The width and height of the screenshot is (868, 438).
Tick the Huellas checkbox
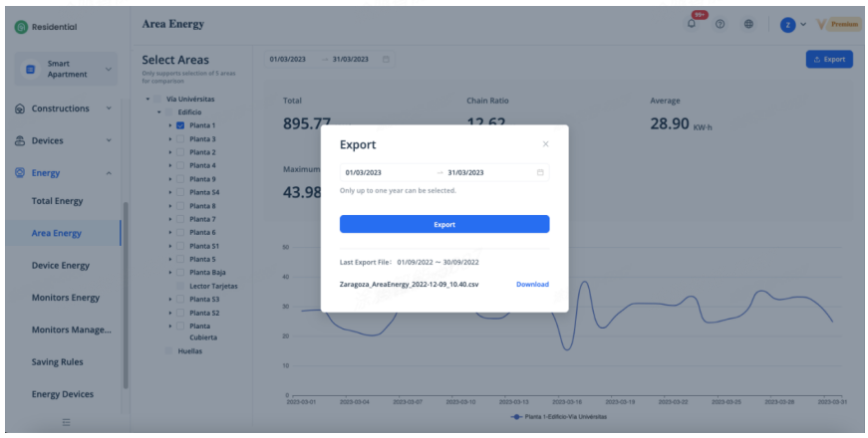click(x=168, y=350)
